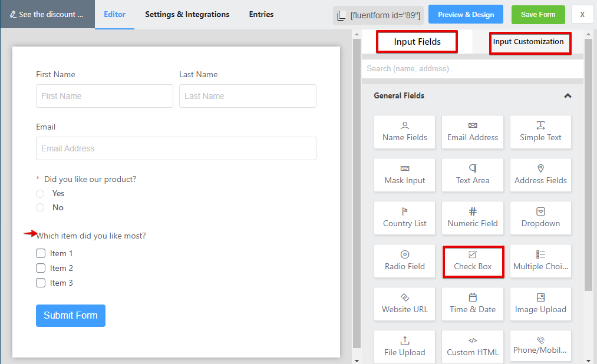
Task: Insert a Simple Text field
Action: tap(540, 132)
